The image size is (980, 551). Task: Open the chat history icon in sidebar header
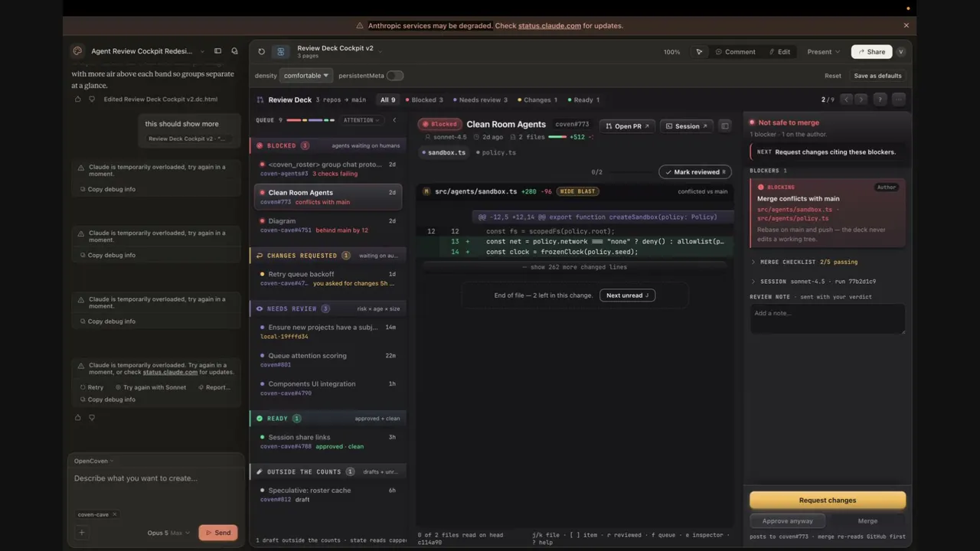[x=234, y=51]
